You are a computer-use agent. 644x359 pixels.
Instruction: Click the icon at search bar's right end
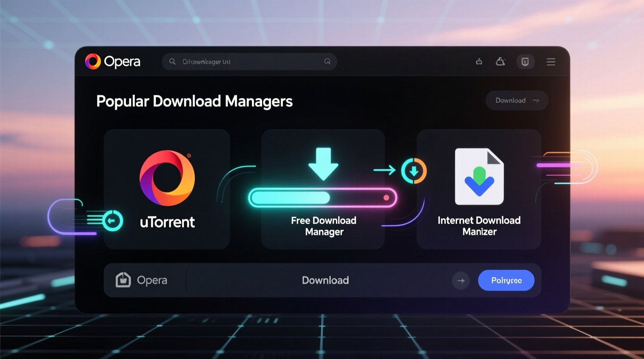point(327,62)
